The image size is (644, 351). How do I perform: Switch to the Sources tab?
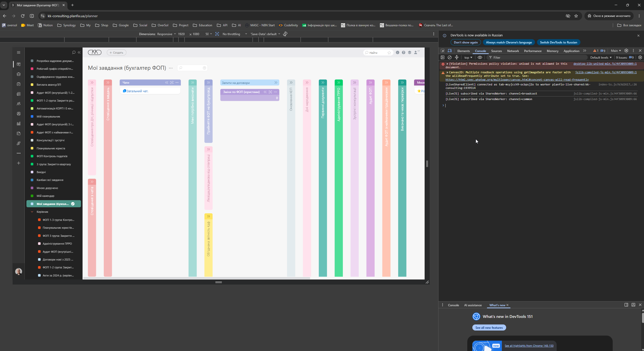496,51
